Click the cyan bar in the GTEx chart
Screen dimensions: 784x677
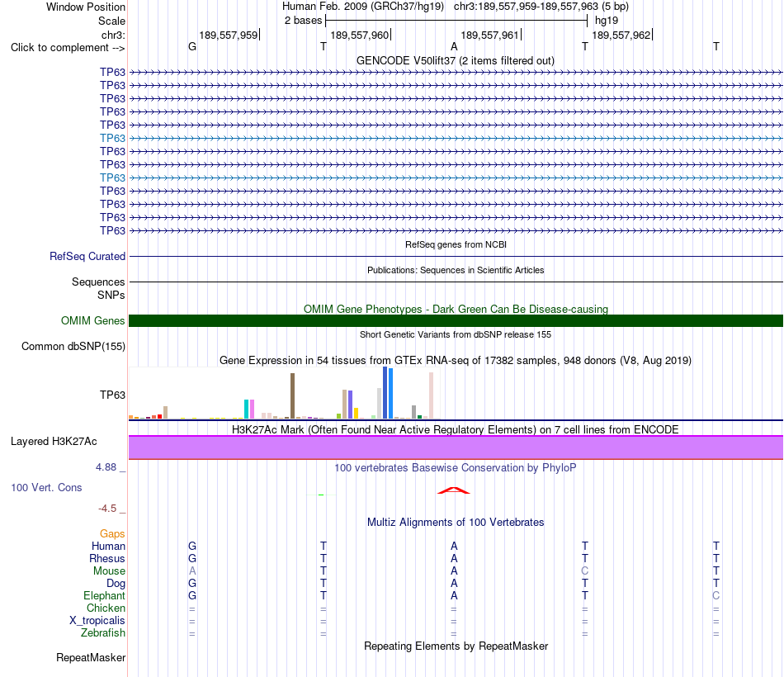coord(247,409)
